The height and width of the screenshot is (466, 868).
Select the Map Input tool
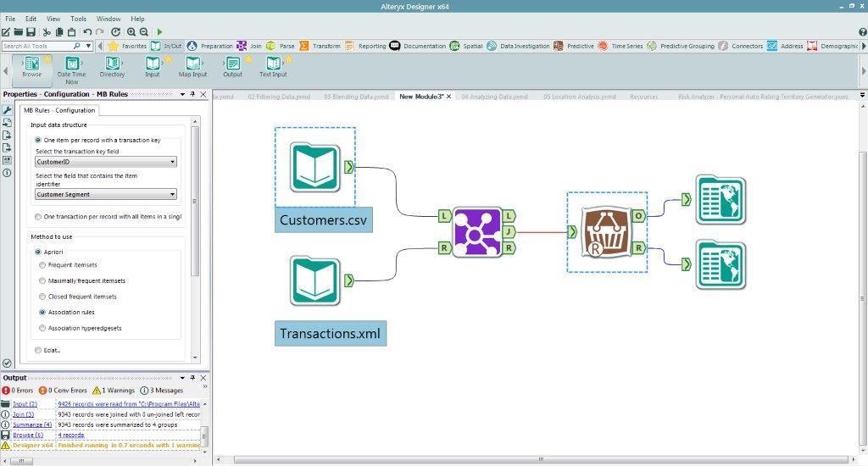(x=192, y=66)
